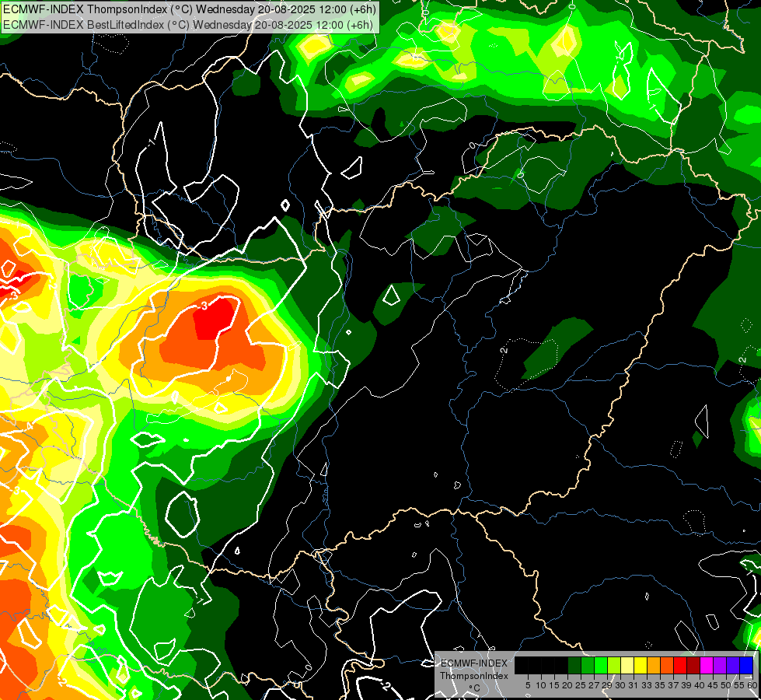Screen dimensions: 761x700
Task: Click legend tick value 5
Action: pos(528,685)
